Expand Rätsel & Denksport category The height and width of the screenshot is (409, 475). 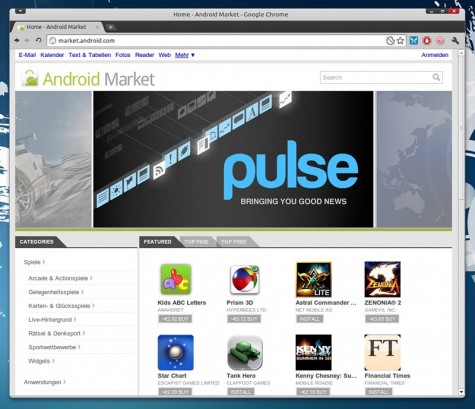coord(57,333)
